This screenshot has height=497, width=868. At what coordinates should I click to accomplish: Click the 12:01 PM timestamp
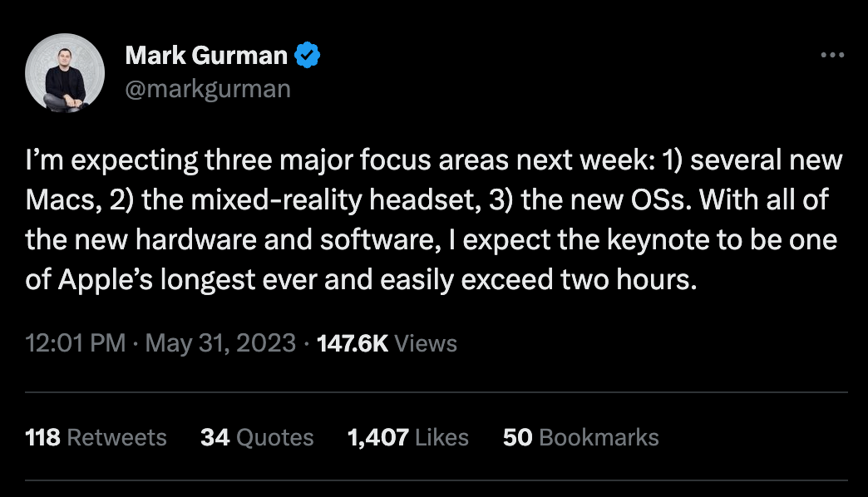pyautogui.click(x=76, y=342)
